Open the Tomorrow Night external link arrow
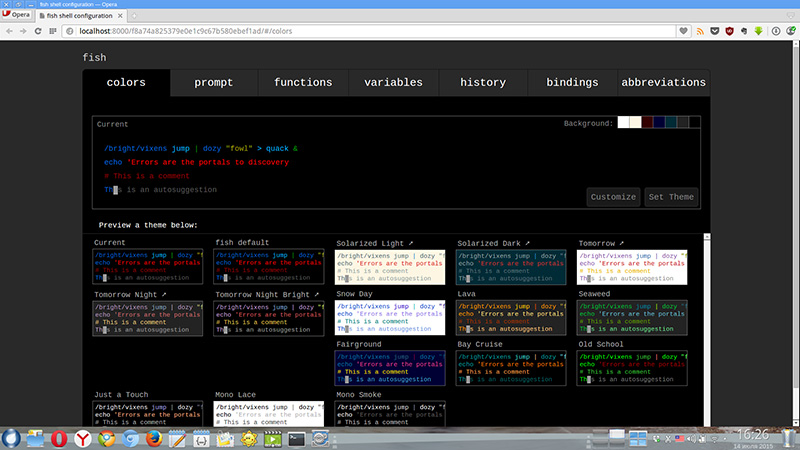The height and width of the screenshot is (450, 800). click(164, 294)
